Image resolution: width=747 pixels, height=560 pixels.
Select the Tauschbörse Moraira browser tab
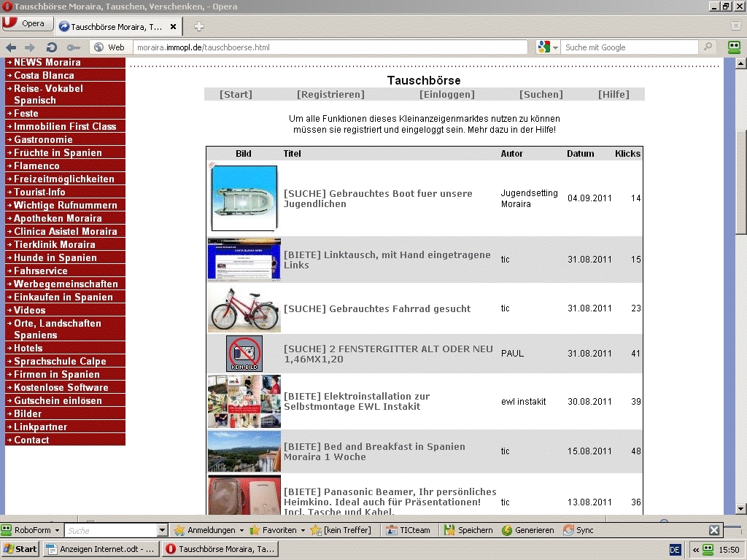click(117, 27)
